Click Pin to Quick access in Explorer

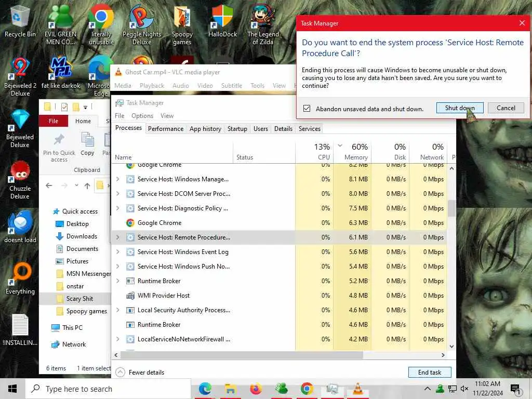[59, 147]
